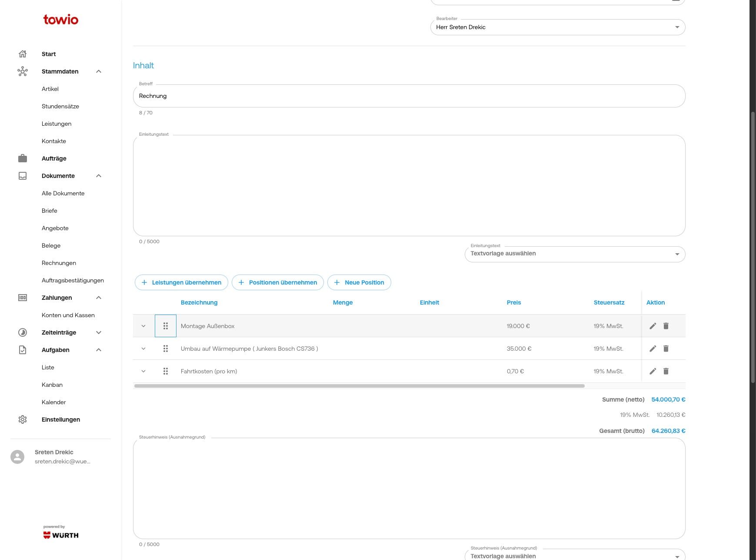Collapse the Stammdaten menu section
The height and width of the screenshot is (560, 756).
(x=99, y=71)
